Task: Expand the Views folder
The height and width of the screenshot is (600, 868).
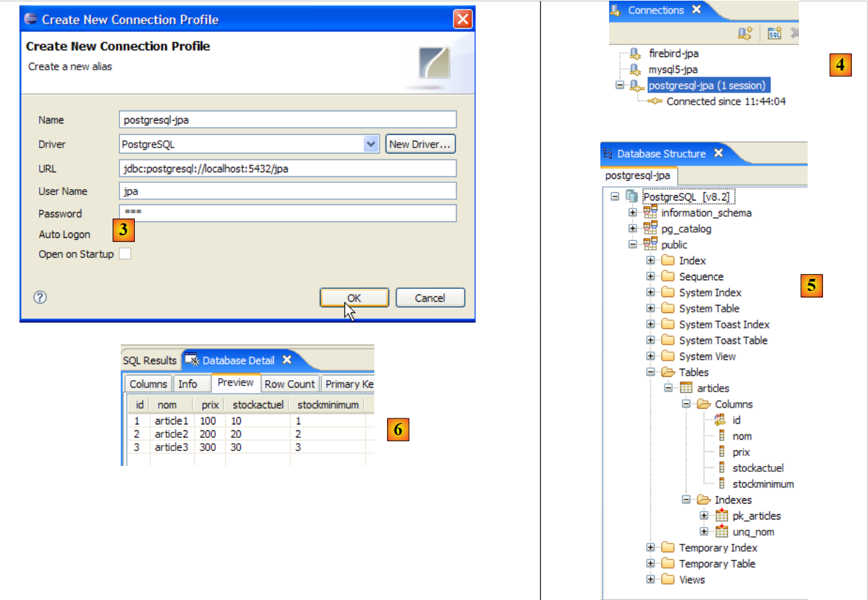Action: coord(651,580)
